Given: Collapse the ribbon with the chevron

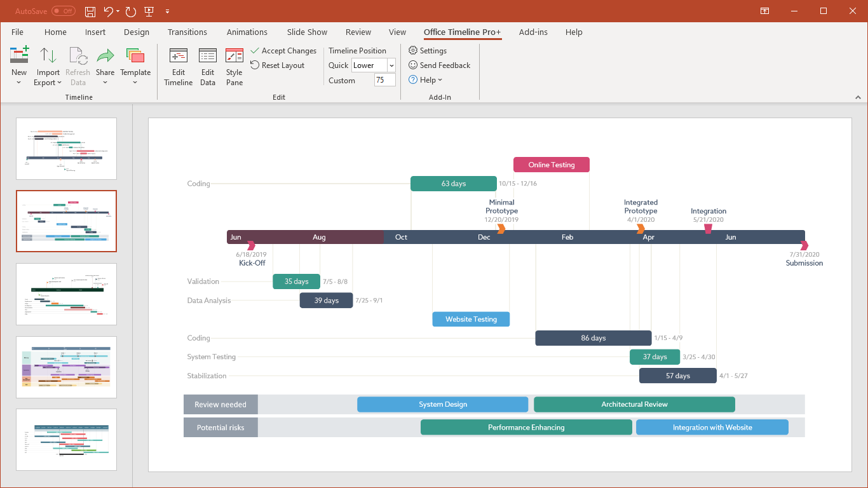Looking at the screenshot, I should pyautogui.click(x=858, y=97).
